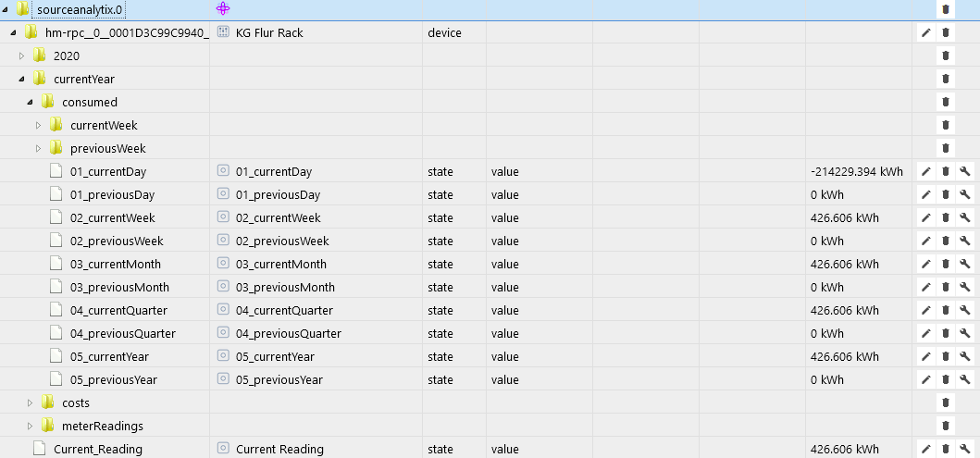The image size is (980, 458).
Task: Delete the 01_previousDay state
Action: (945, 194)
